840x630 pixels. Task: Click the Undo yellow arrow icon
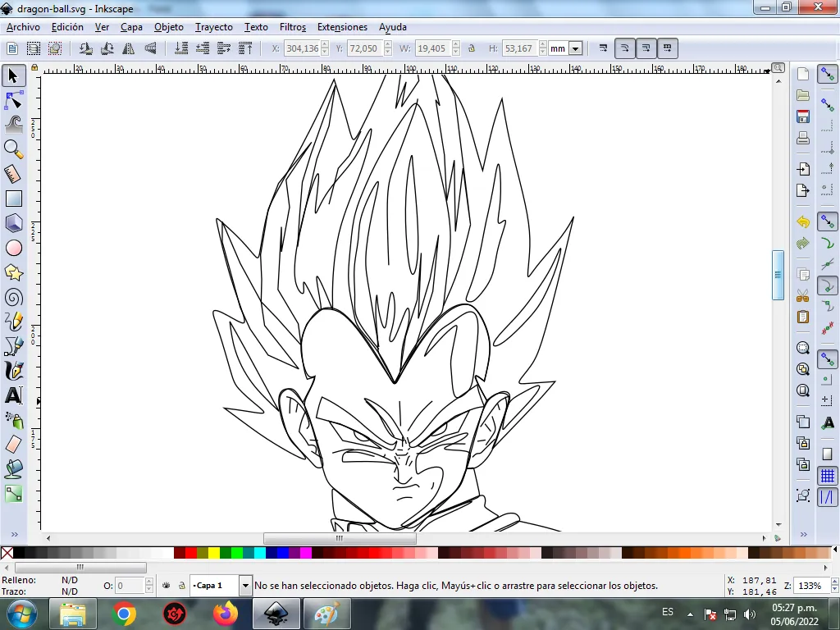pyautogui.click(x=802, y=221)
